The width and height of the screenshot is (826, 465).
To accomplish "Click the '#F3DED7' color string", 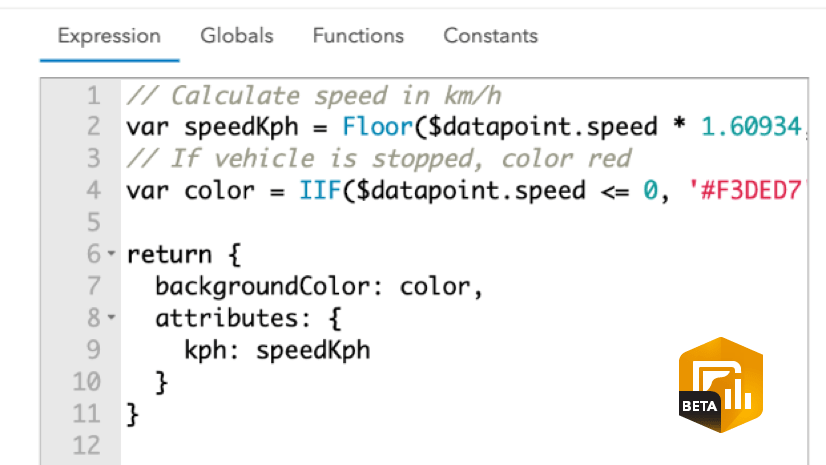I will [x=745, y=190].
